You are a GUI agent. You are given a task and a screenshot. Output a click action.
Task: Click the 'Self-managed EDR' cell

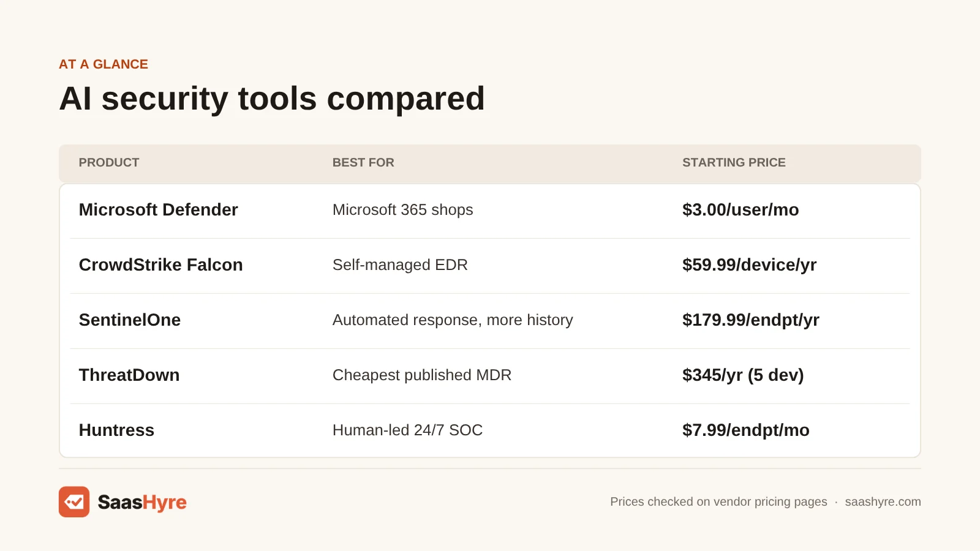[400, 264]
